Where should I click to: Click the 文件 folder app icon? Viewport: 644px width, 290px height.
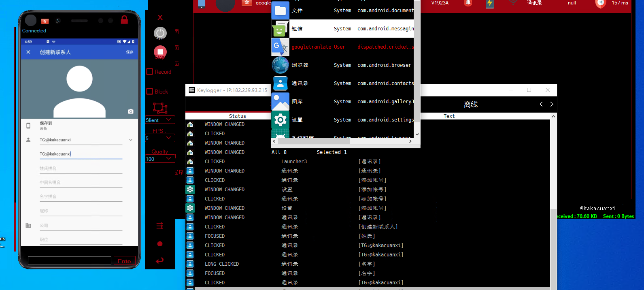pyautogui.click(x=281, y=10)
